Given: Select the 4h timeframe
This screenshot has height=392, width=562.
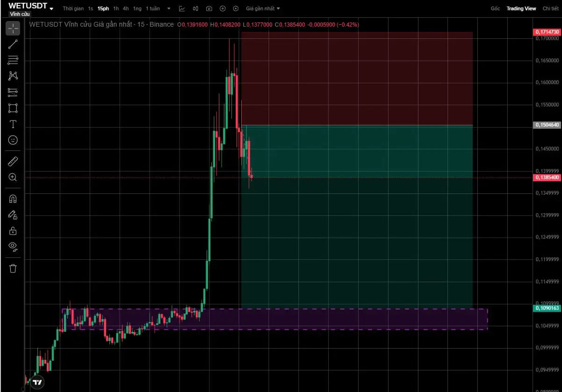Looking at the screenshot, I should [x=126, y=8].
